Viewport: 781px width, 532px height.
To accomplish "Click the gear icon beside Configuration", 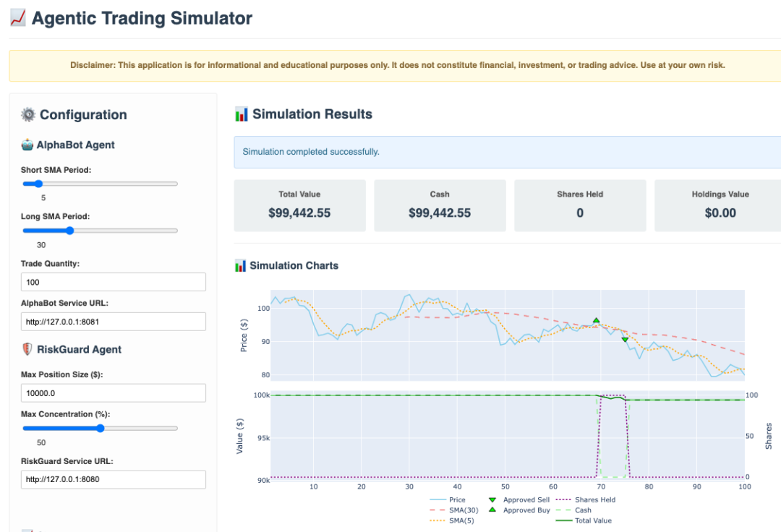I will [x=27, y=114].
